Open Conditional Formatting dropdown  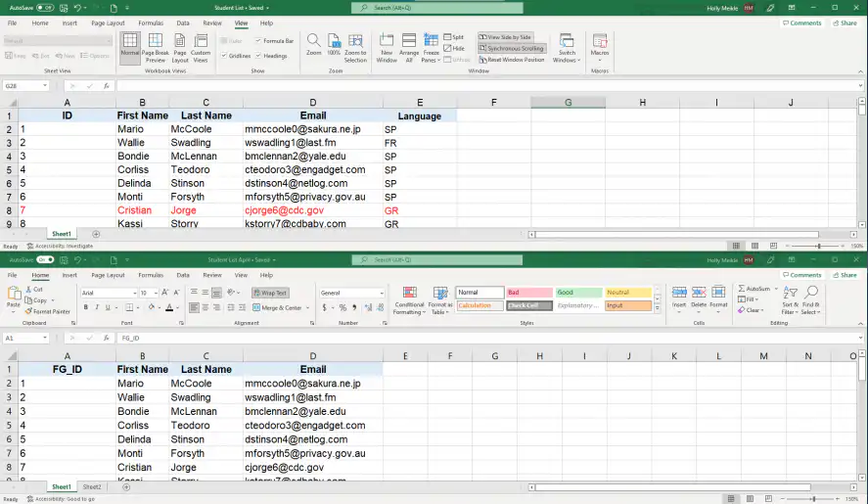(x=409, y=300)
